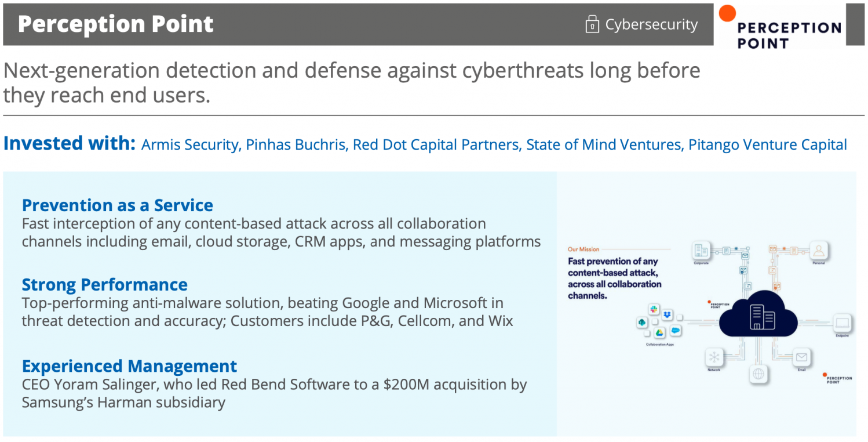Viewport: 868px width, 442px height.
Task: Click the Experienced Management heading
Action: point(129,367)
